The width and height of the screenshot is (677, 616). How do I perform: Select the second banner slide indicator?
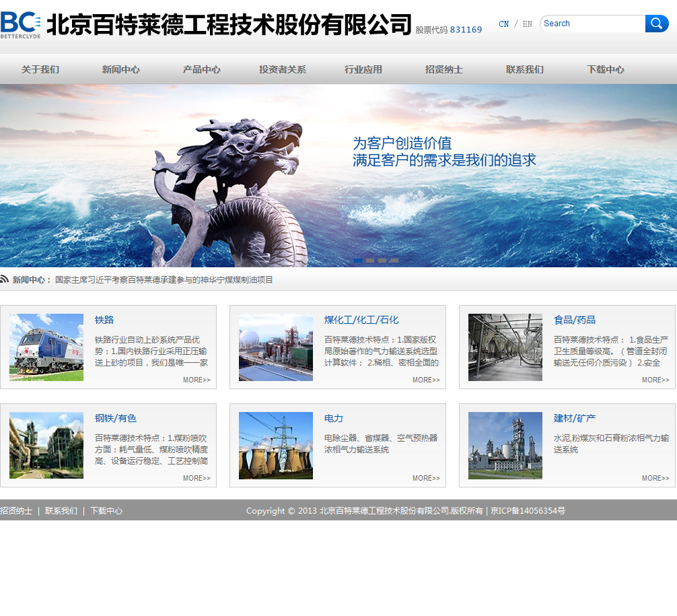[370, 261]
